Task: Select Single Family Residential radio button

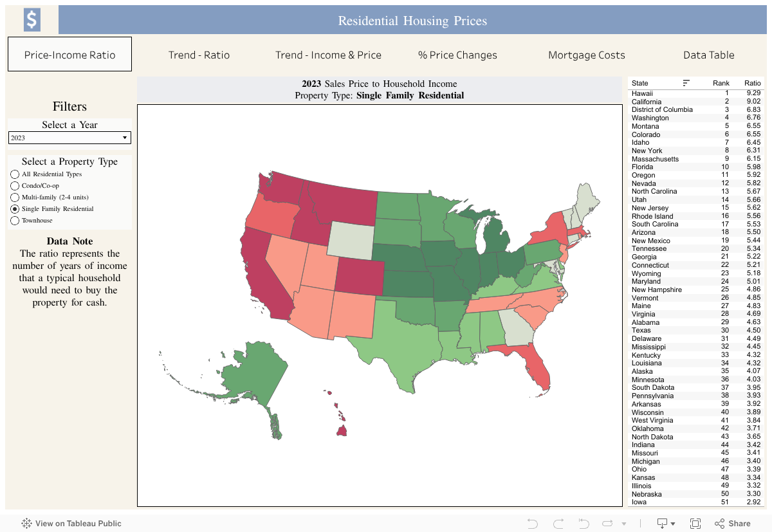Action: [x=15, y=209]
